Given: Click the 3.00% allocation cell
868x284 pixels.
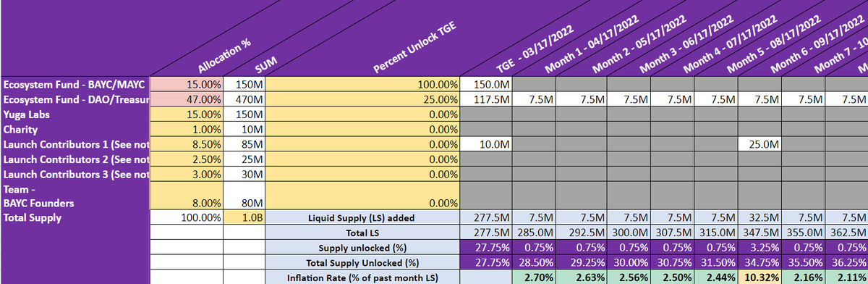Looking at the screenshot, I should 186,174.
